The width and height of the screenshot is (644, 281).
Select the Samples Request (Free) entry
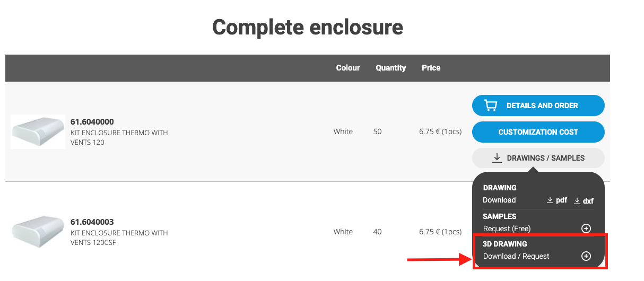pos(507,229)
